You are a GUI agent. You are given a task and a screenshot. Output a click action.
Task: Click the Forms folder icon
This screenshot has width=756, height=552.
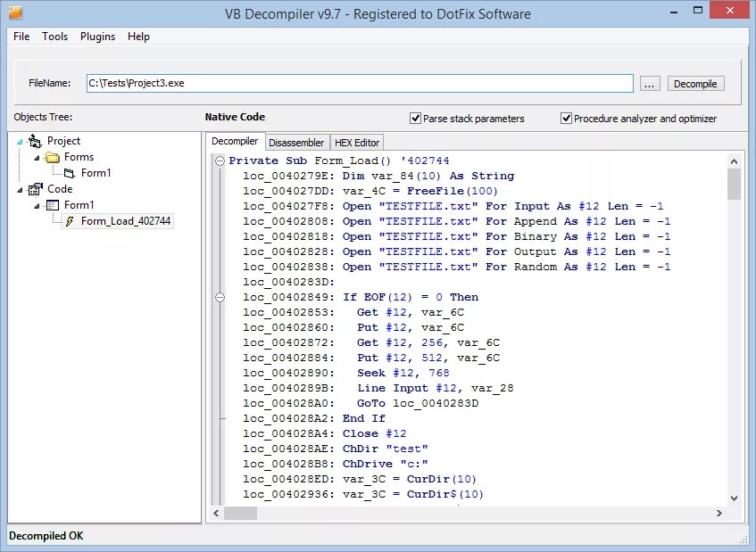52,157
